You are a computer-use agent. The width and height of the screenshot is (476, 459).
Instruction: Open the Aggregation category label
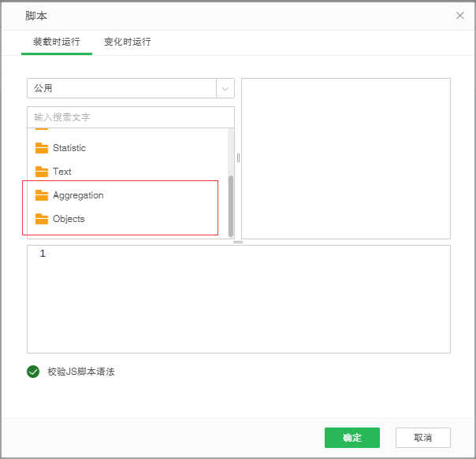(78, 195)
